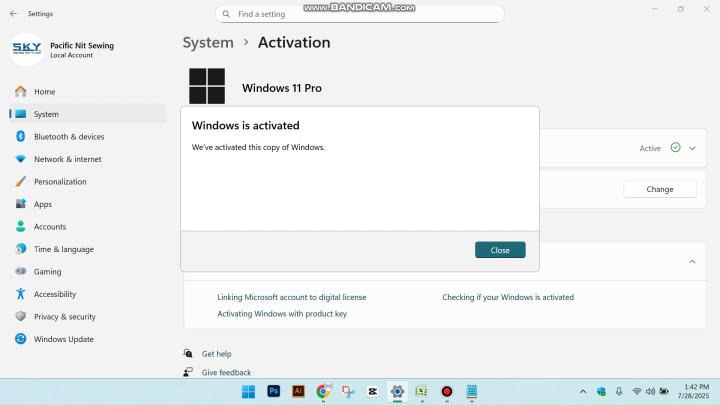720x405 pixels.
Task: Open Snipping Tool from the taskbar
Action: (348, 391)
